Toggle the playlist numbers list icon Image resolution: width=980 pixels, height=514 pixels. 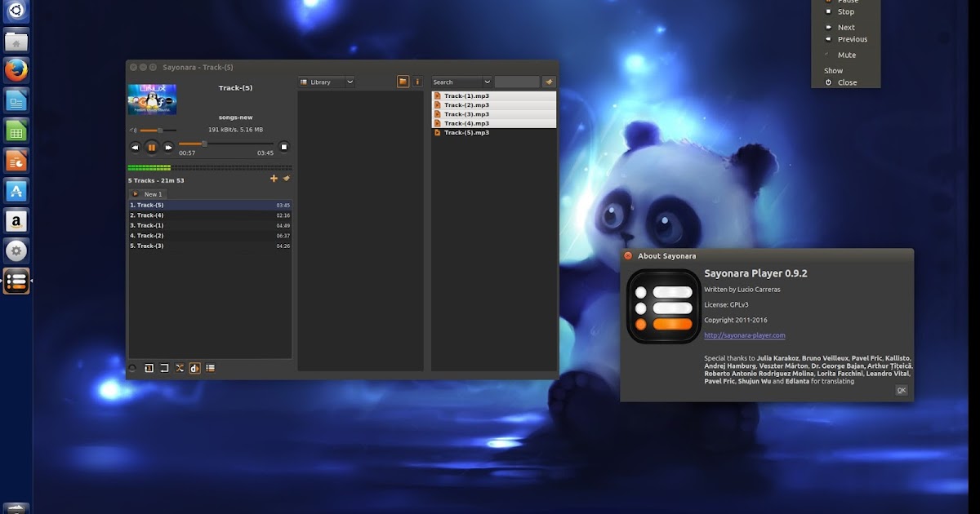pyautogui.click(x=210, y=368)
